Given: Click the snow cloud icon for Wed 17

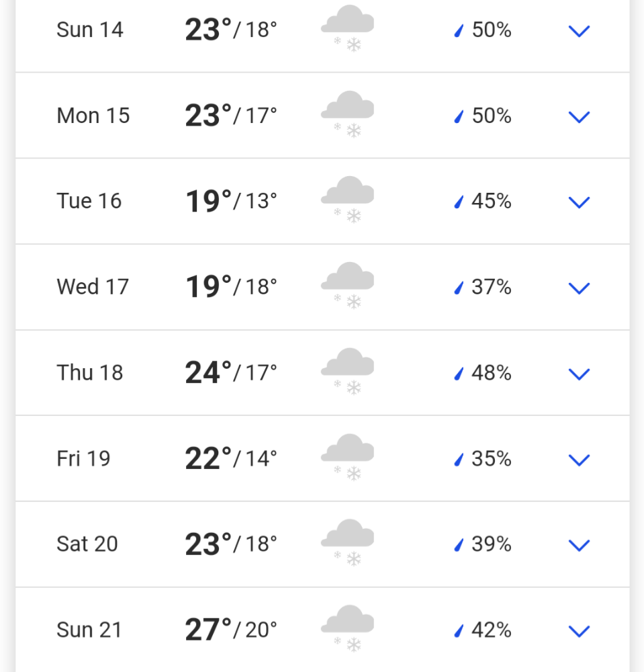Looking at the screenshot, I should click(x=348, y=286).
